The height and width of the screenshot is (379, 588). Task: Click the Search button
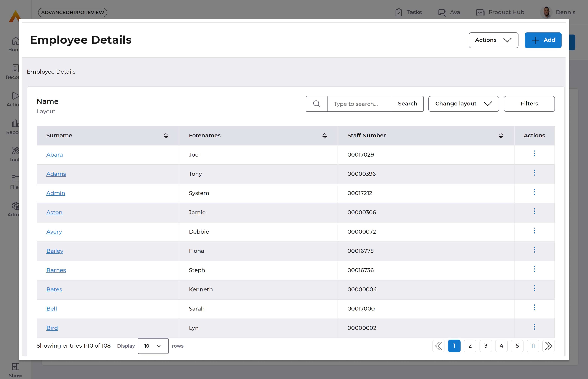coord(408,104)
